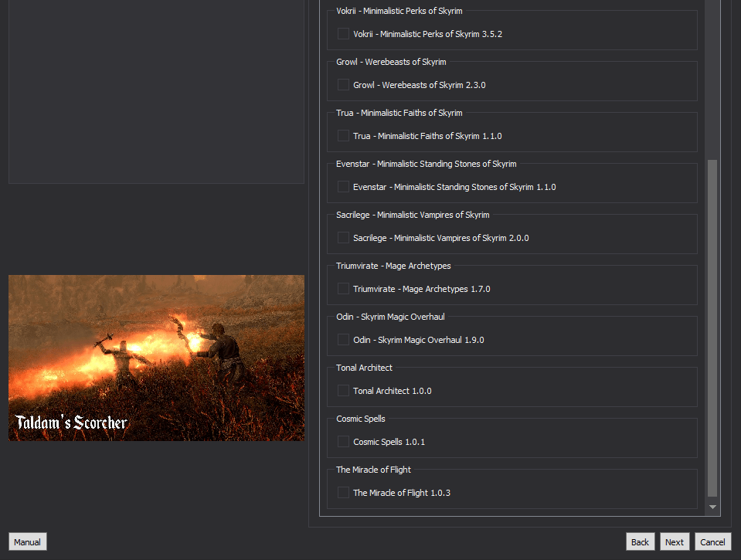Check The Miracle of Flight 1.0.3
Image resolution: width=741 pixels, height=560 pixels.
[343, 493]
